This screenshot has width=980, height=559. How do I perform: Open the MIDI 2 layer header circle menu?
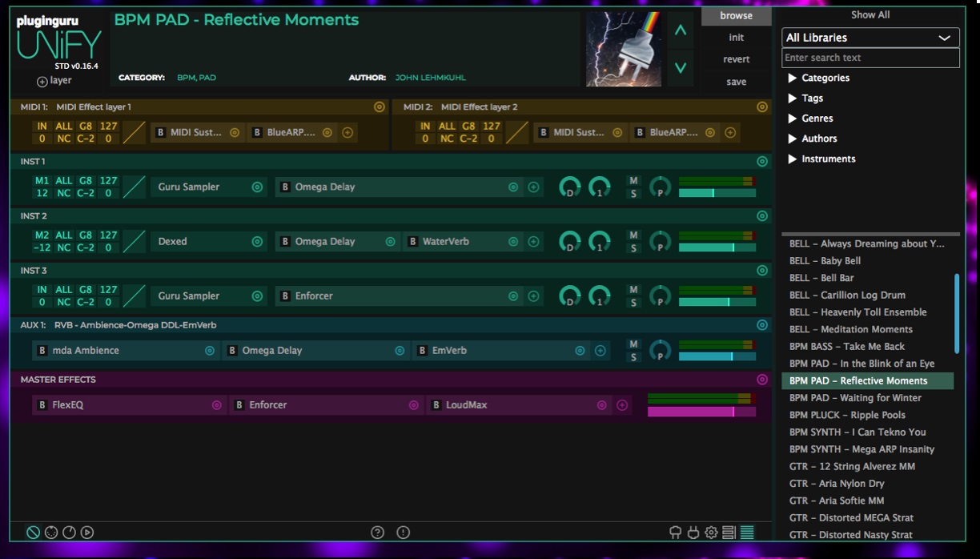tap(762, 107)
